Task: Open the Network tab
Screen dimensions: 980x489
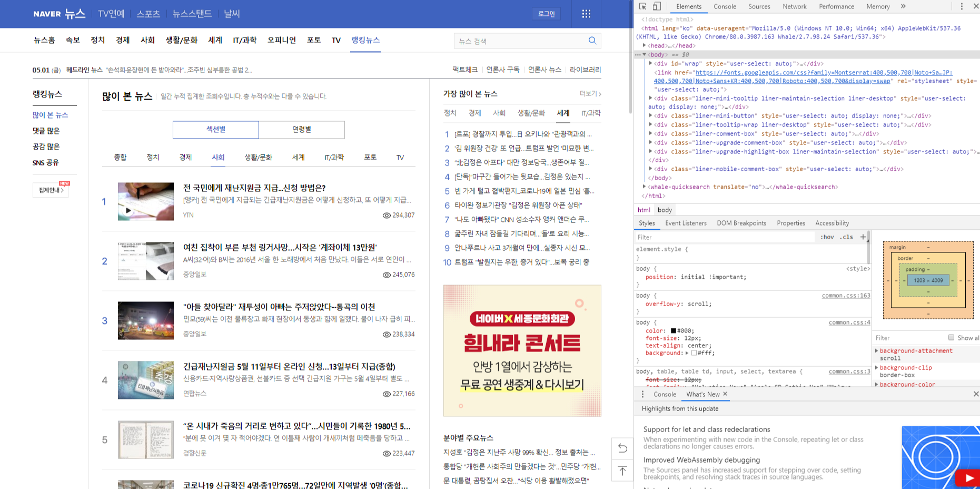Action: (x=794, y=6)
